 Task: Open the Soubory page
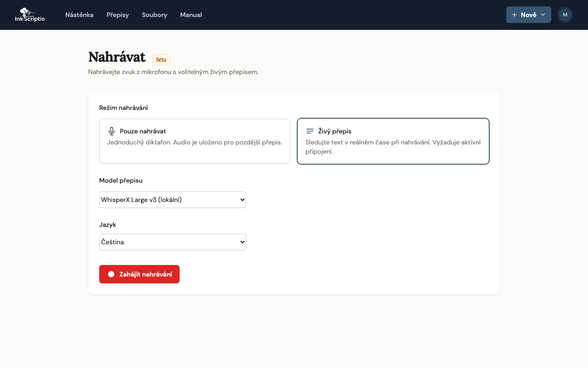point(154,15)
